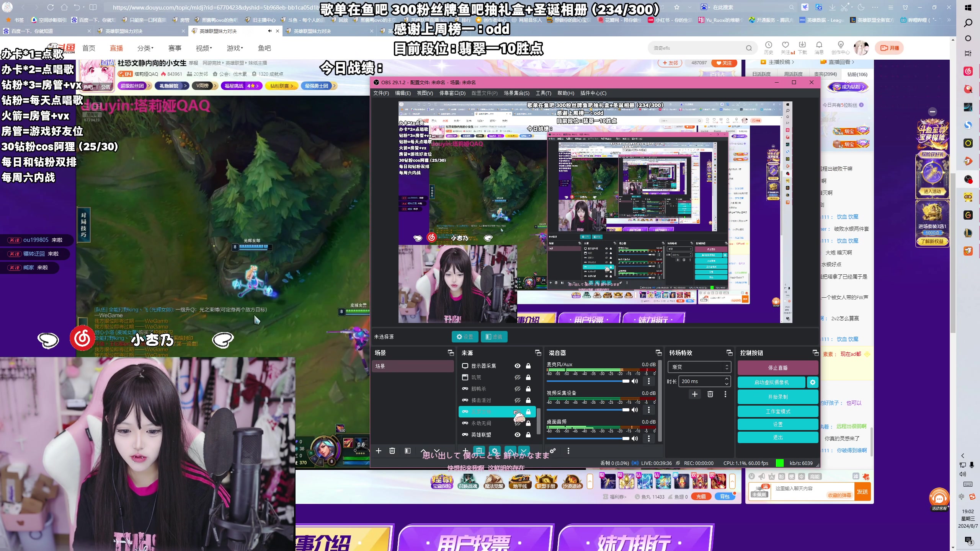This screenshot has width=980, height=551.
Task: Open OBS 帮助(H) menu
Action: click(566, 93)
